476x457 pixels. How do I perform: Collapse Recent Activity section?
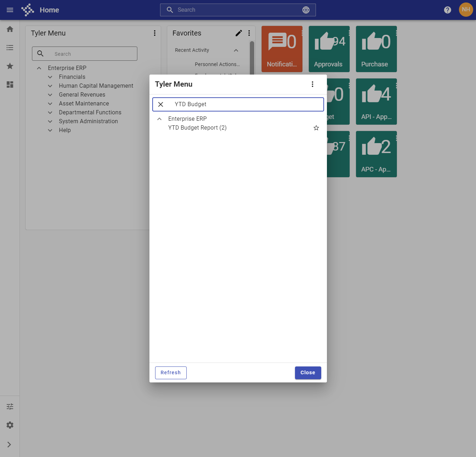(236, 50)
